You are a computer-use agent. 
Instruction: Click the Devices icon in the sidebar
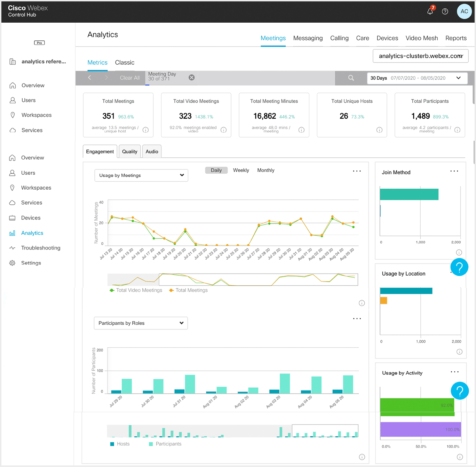coord(12,217)
